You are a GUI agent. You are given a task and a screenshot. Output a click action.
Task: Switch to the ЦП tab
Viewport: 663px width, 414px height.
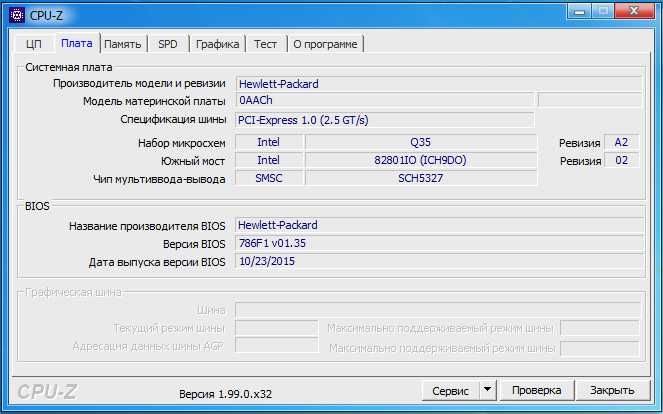[33, 44]
